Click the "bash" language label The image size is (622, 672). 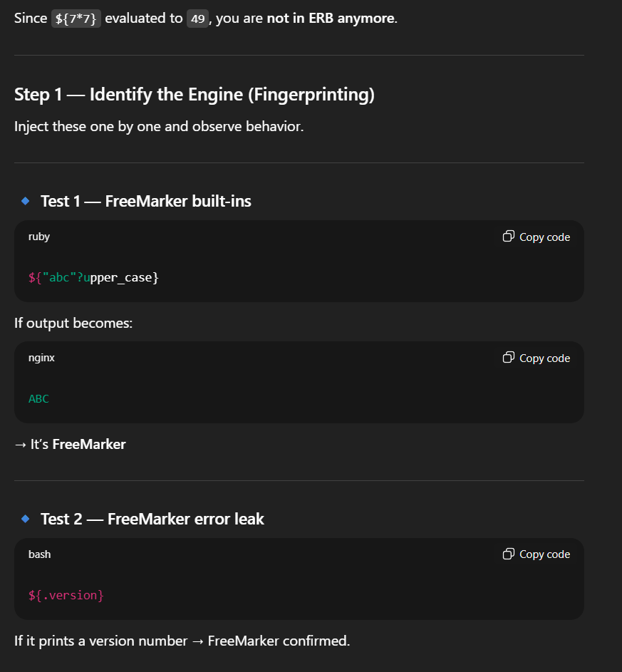(x=39, y=554)
